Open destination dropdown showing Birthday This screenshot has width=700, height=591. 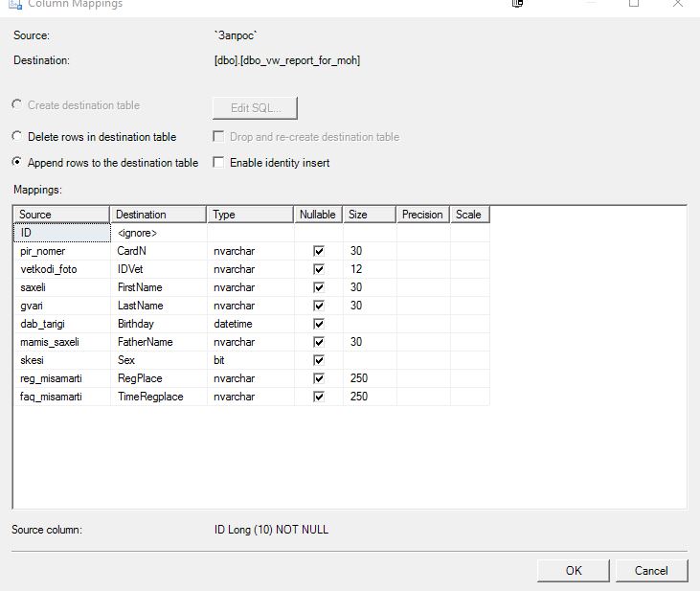tap(158, 324)
